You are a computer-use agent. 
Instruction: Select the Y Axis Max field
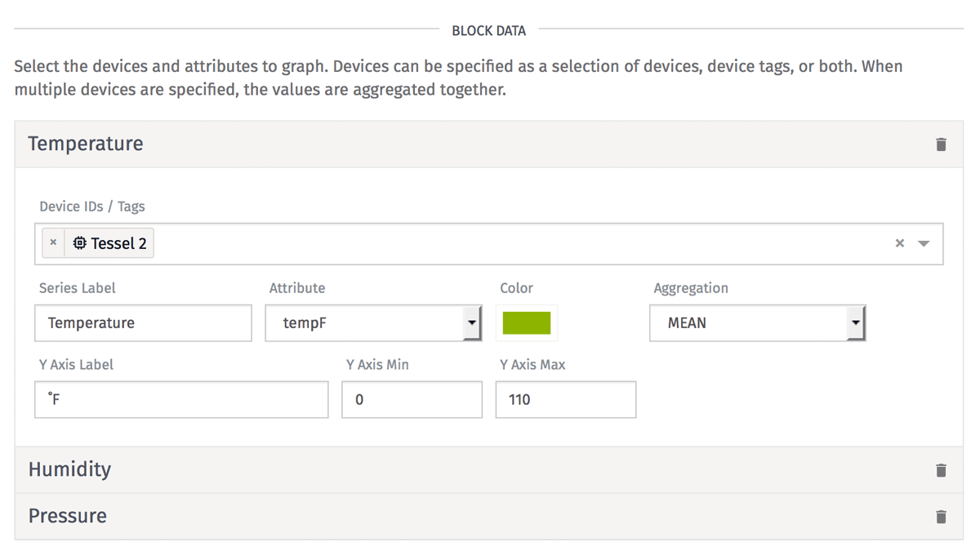pyautogui.click(x=566, y=400)
